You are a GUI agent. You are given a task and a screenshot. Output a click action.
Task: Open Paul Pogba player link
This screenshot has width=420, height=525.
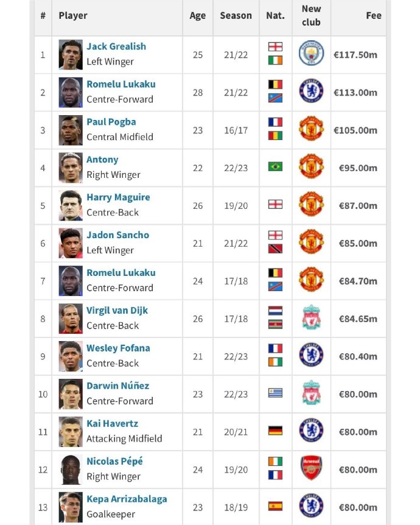pos(111,122)
